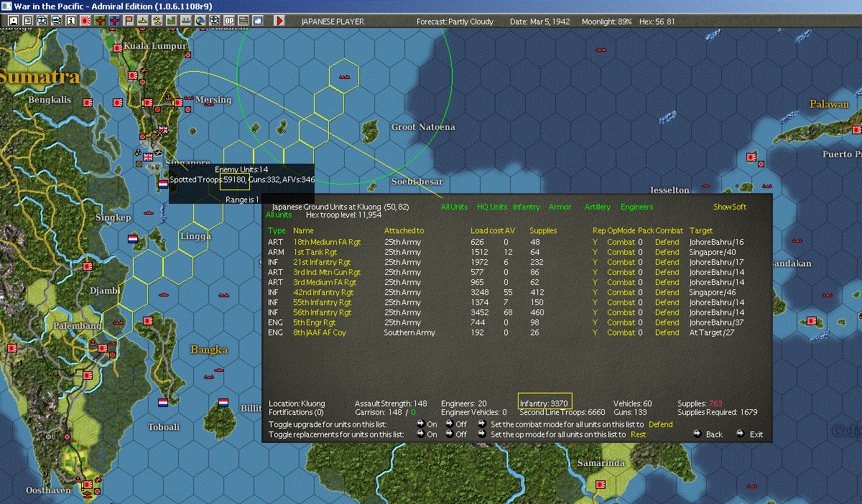The height and width of the screenshot is (504, 862).
Task: Click the green-background red aircraft icon
Action: pos(100,21)
